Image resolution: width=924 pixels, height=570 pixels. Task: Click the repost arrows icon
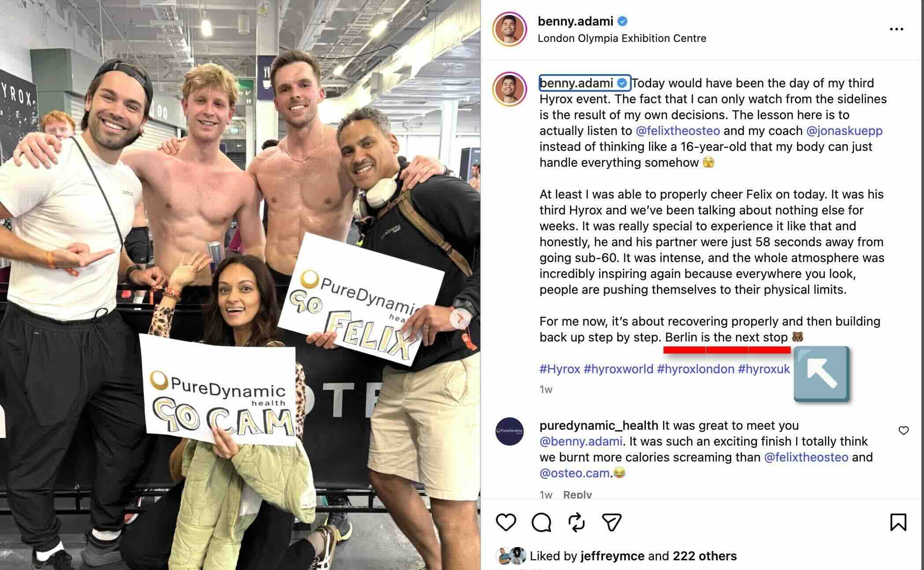point(577,522)
